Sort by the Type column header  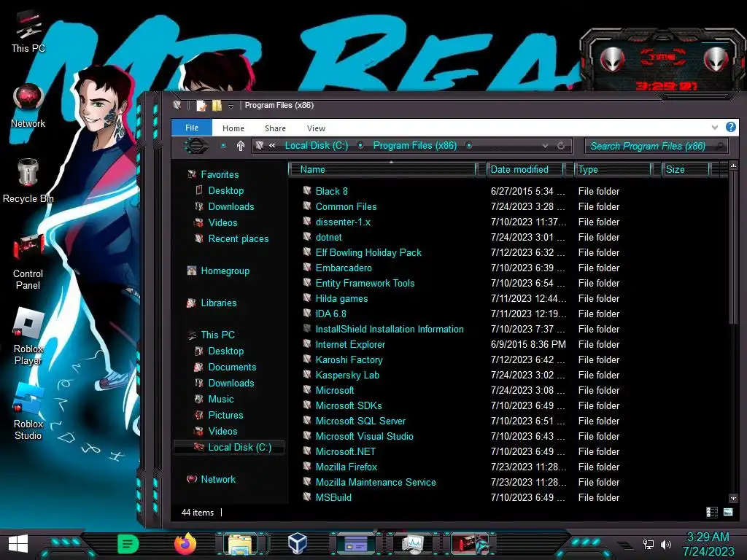click(x=613, y=169)
